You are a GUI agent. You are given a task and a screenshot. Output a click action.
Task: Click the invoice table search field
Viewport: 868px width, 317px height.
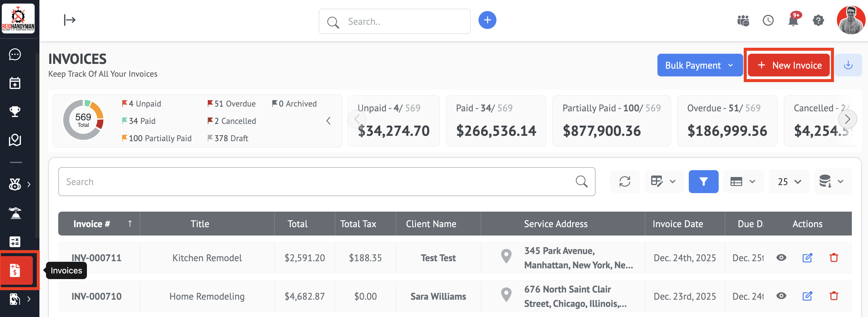point(317,181)
